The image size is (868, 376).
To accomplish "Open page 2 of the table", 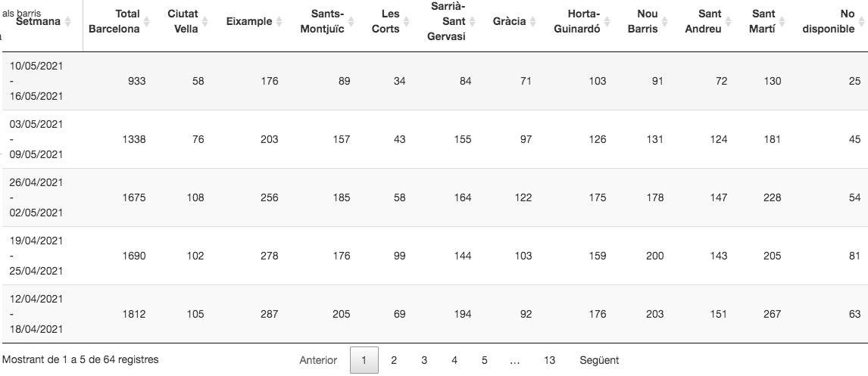I will [x=394, y=360].
